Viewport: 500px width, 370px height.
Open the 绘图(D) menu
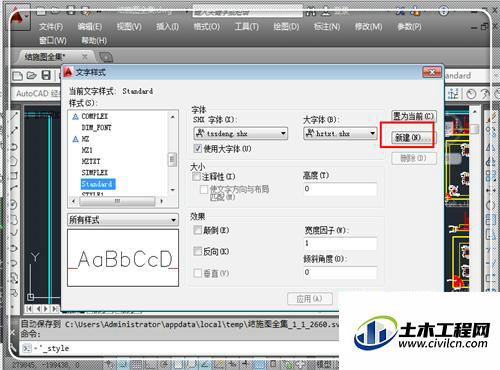(x=286, y=27)
